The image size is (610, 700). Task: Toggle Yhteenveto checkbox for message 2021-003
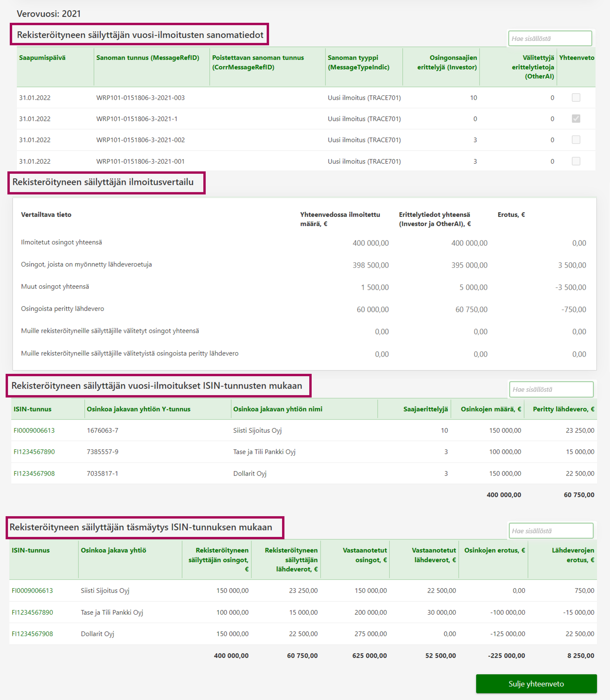576,98
